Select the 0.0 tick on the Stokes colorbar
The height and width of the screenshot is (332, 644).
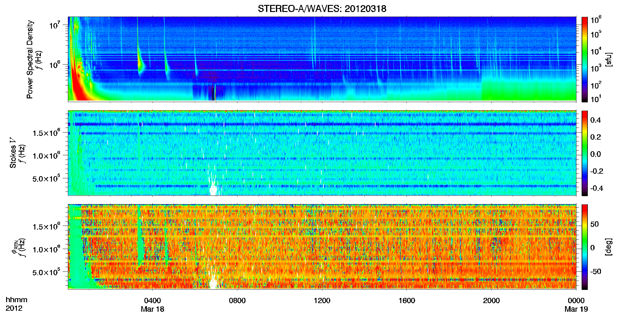tap(595, 154)
